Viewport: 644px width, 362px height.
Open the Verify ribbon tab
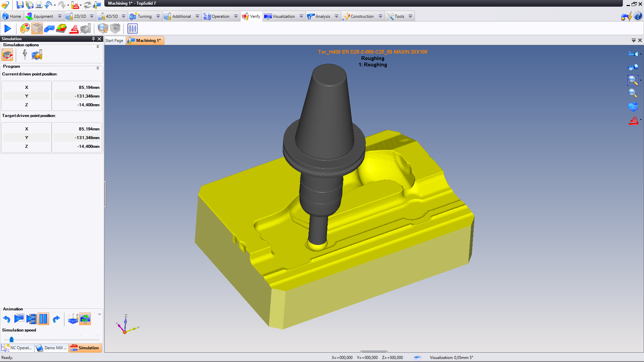[252, 16]
